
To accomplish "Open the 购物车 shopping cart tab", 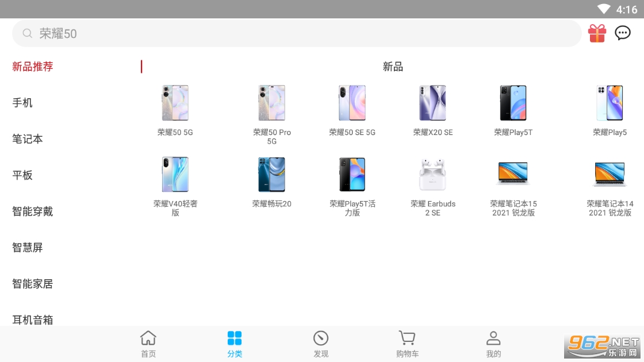I will click(407, 344).
